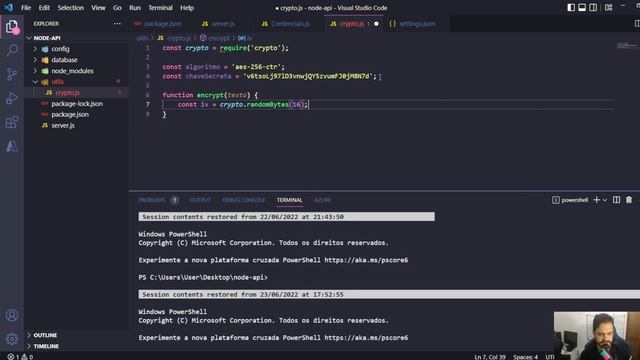
Task: Click the crypto.js breadcrumb segment
Action: coord(175,38)
